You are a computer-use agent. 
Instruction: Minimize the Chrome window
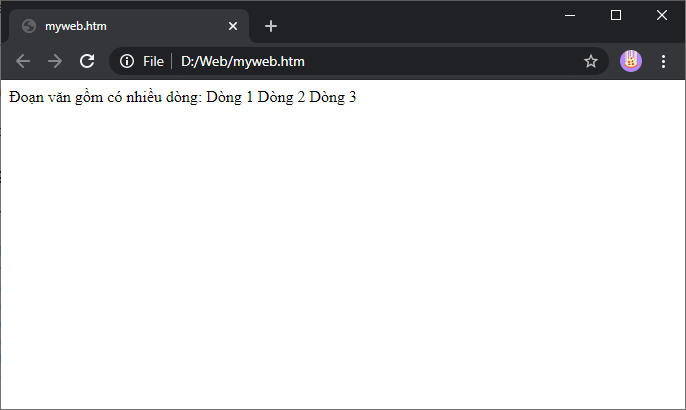point(570,15)
